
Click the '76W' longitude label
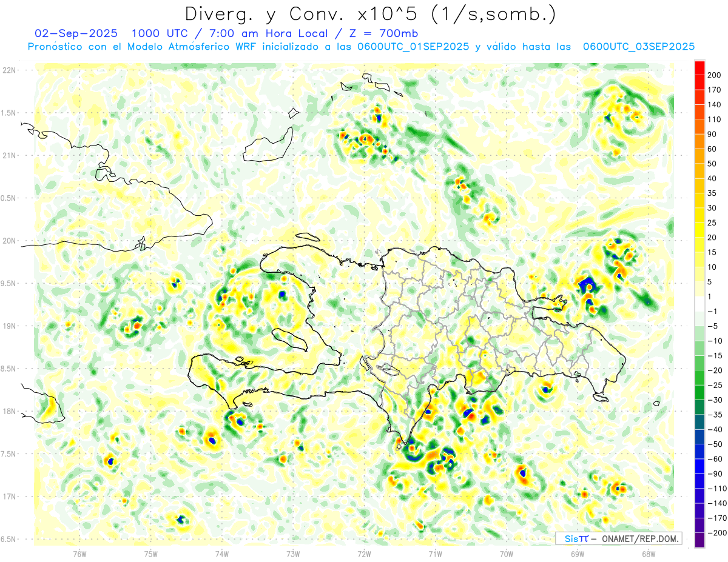[79, 554]
